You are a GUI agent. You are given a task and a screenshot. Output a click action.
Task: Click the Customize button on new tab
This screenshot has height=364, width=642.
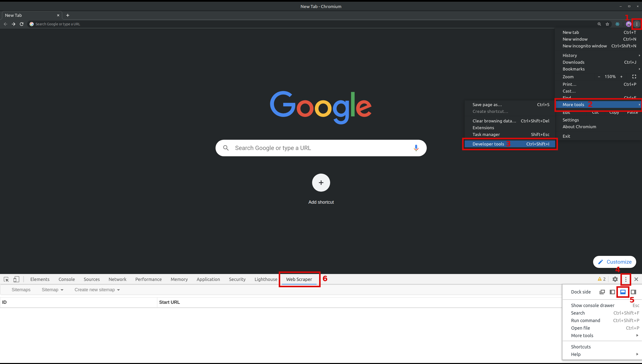pos(615,262)
